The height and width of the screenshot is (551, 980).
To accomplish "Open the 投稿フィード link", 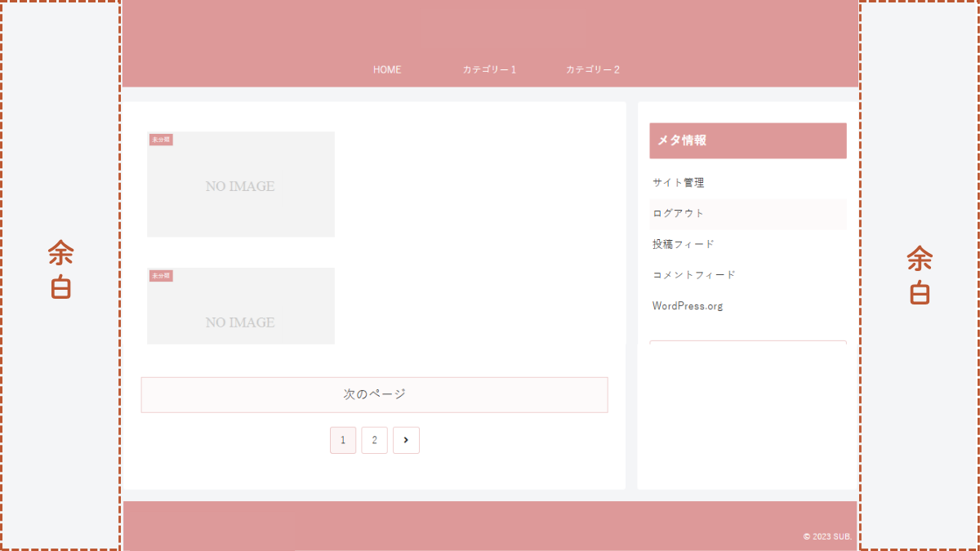I will tap(683, 244).
